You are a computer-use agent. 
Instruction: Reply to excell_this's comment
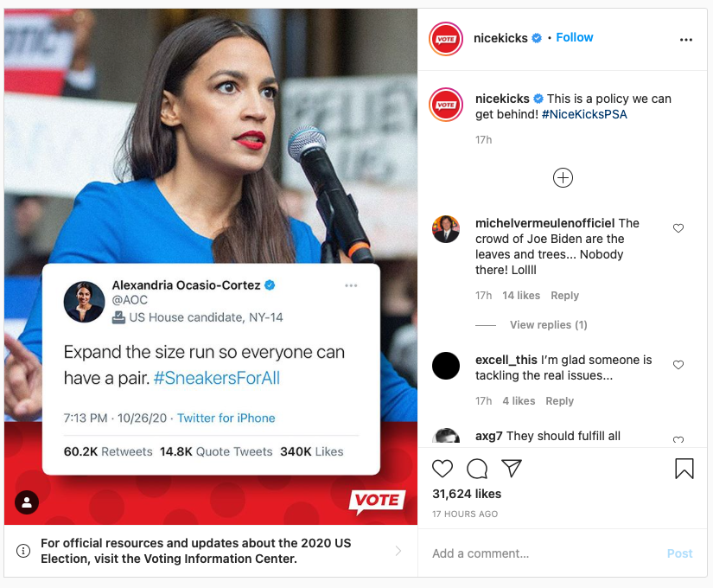point(559,401)
